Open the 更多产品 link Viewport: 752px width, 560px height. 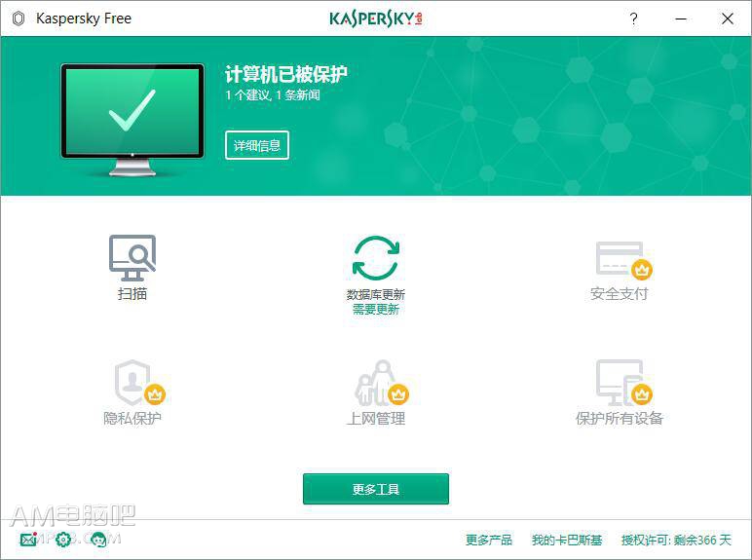[489, 540]
